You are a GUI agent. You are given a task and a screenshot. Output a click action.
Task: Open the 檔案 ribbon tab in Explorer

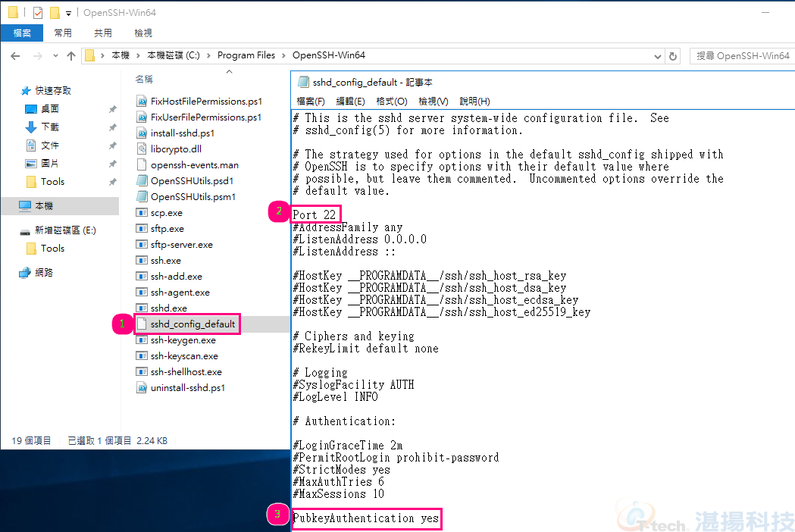pos(22,33)
